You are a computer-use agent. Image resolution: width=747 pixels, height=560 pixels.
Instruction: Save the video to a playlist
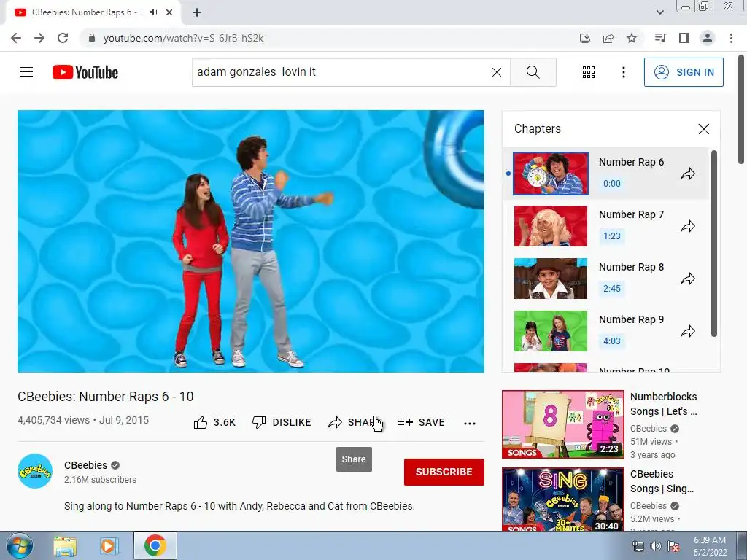pos(421,422)
